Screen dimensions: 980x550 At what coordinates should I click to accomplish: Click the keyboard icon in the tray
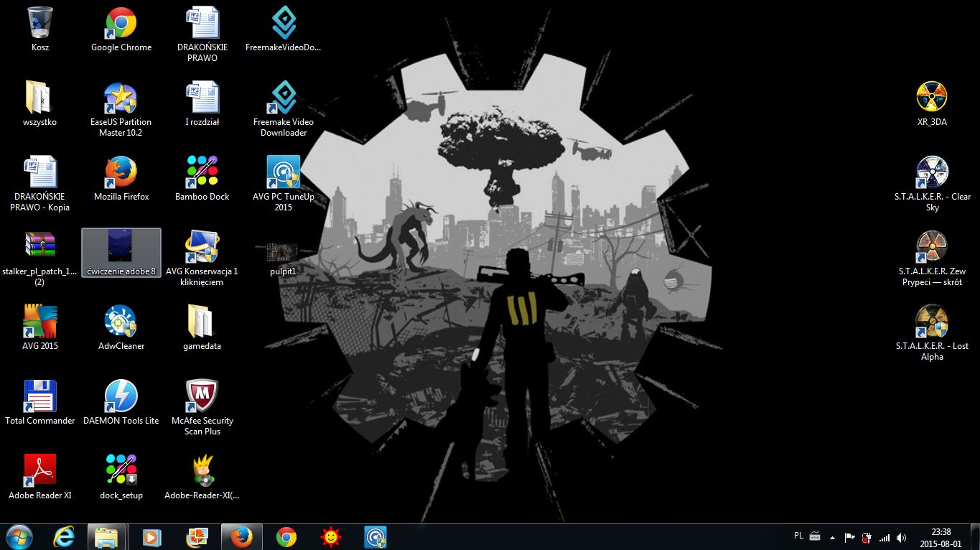pos(815,536)
